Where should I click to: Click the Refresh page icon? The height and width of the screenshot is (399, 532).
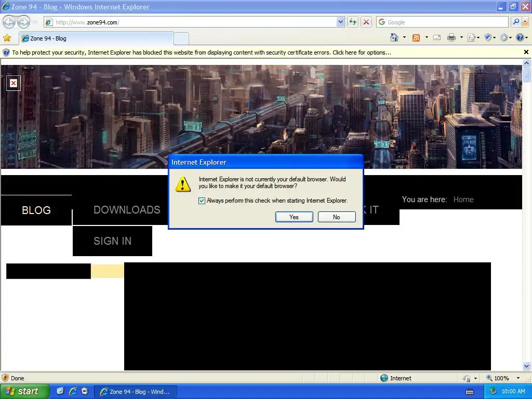[x=353, y=22]
